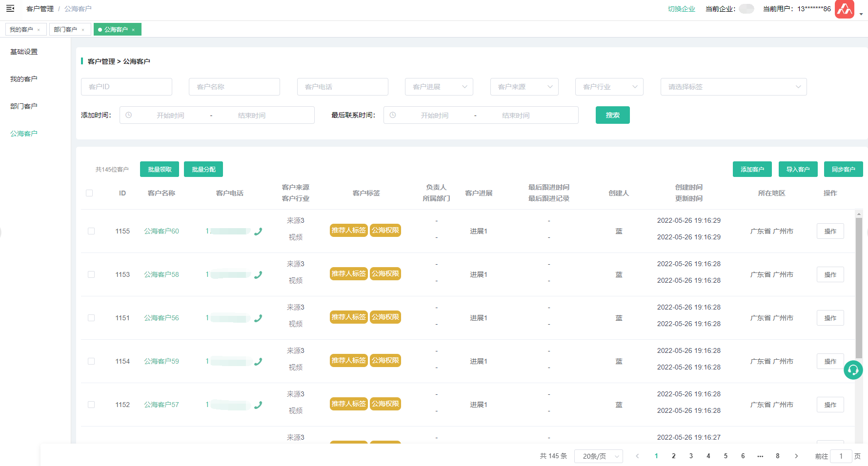The width and height of the screenshot is (868, 466).
Task: Click the red user avatar logo
Action: (x=844, y=9)
